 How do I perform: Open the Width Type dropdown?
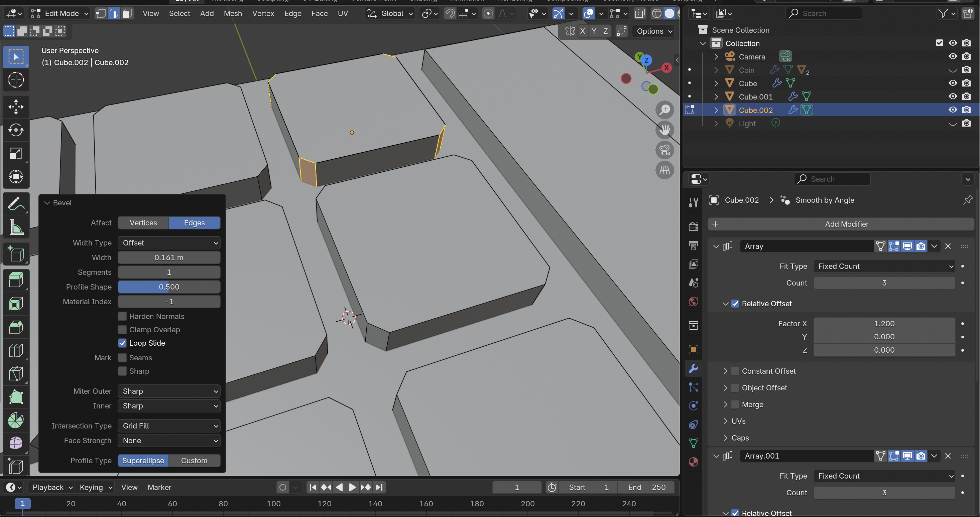point(169,242)
